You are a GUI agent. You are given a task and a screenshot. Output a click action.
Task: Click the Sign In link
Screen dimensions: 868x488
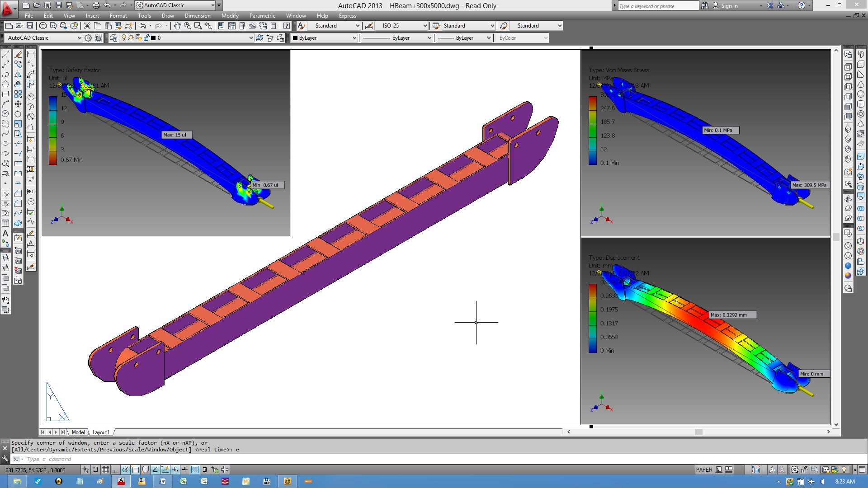[x=729, y=6]
